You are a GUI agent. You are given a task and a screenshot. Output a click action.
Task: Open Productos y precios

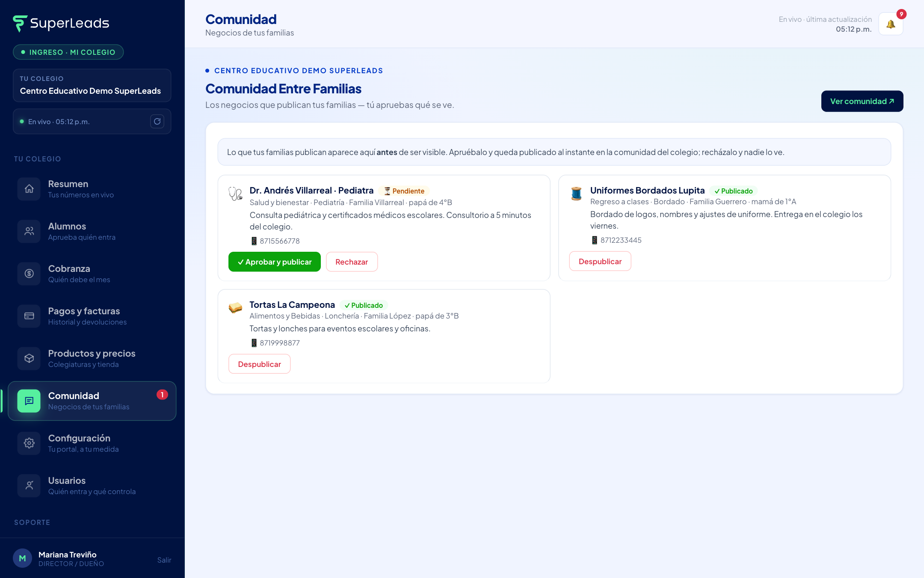(92, 358)
